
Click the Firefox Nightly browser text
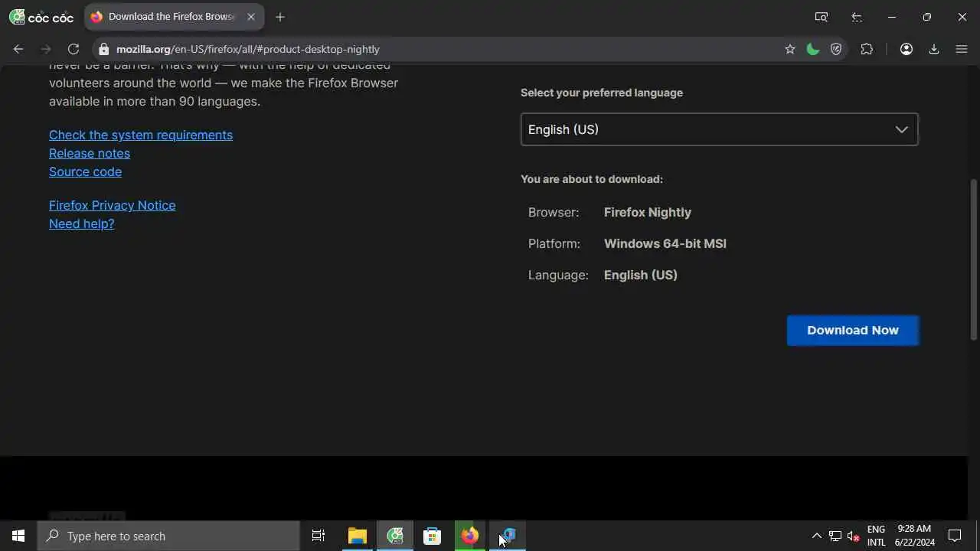(x=648, y=212)
